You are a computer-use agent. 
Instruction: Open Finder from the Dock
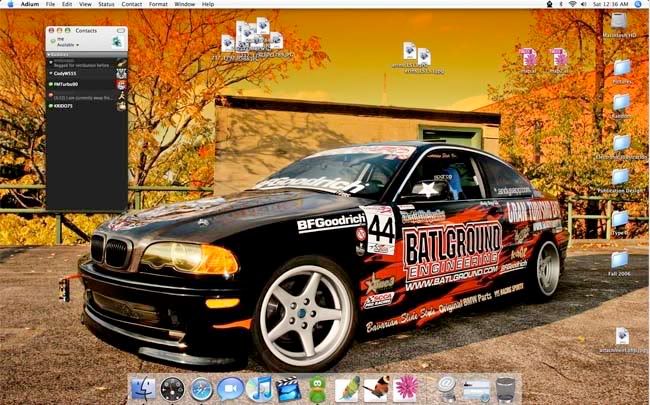[143, 388]
